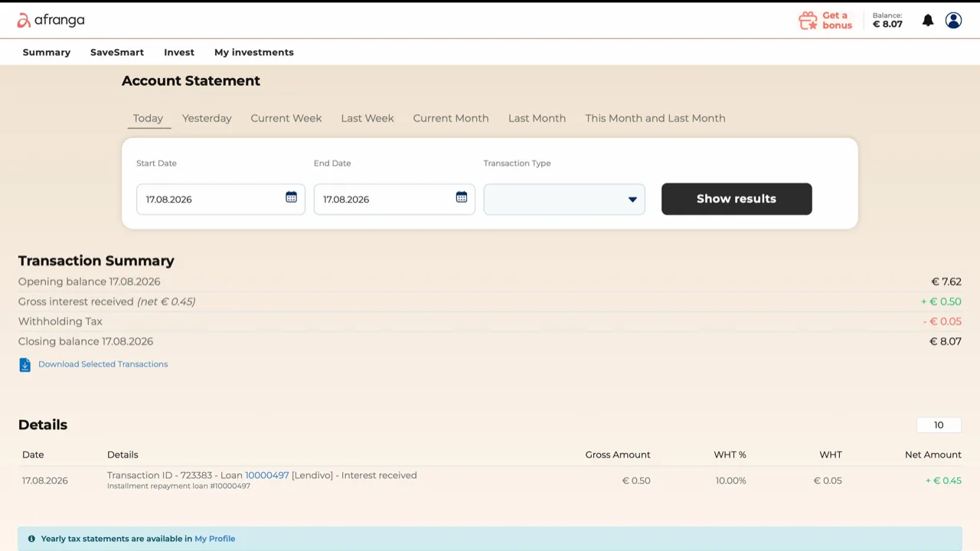Open loan 10000497 link
Image resolution: width=980 pixels, height=551 pixels.
pyautogui.click(x=266, y=475)
